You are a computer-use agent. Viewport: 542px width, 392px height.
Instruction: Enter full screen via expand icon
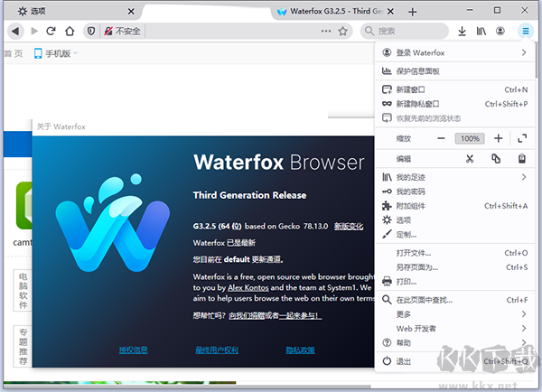click(522, 138)
